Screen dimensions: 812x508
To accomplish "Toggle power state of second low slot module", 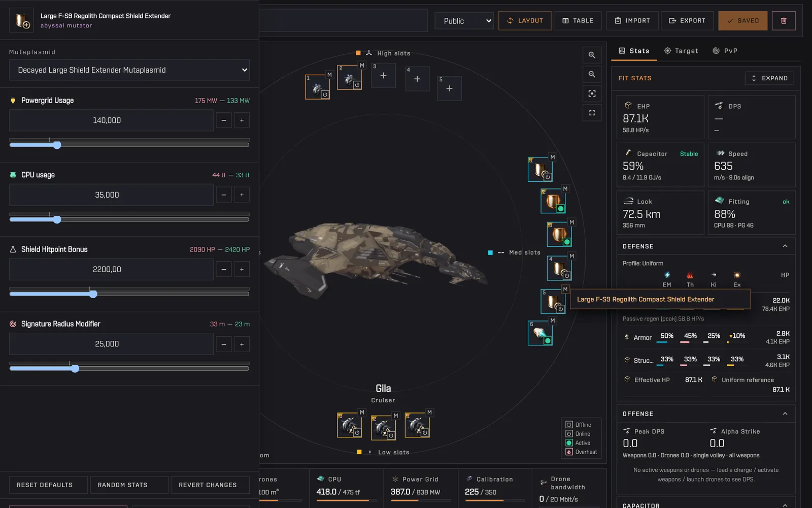I will [x=391, y=435].
